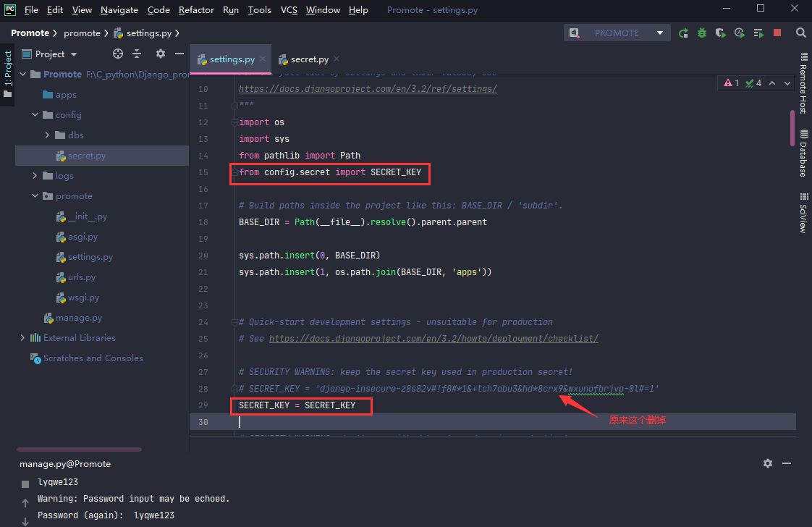Screen dimensions: 812x527
Task: Open Project panel settings gear
Action: pyautogui.click(x=161, y=54)
